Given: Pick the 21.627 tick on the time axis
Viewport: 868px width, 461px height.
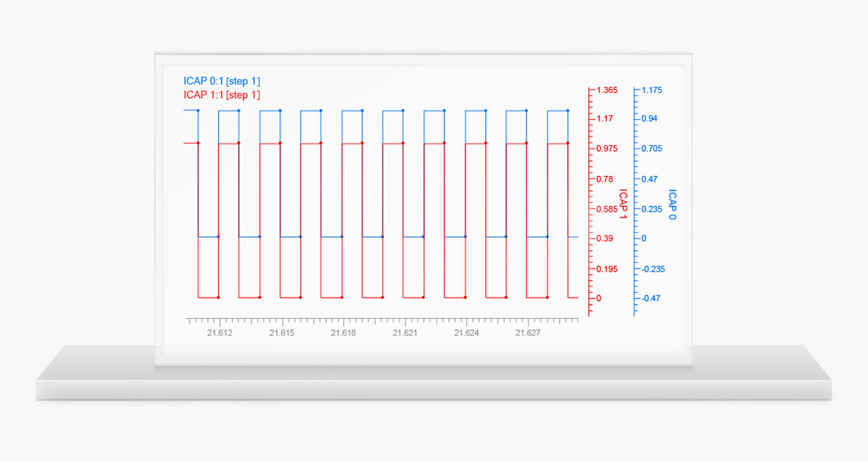Looking at the screenshot, I should point(528,334).
